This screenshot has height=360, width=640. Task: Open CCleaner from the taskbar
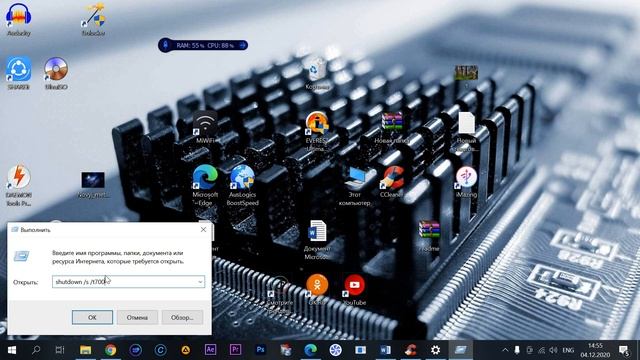click(x=410, y=350)
